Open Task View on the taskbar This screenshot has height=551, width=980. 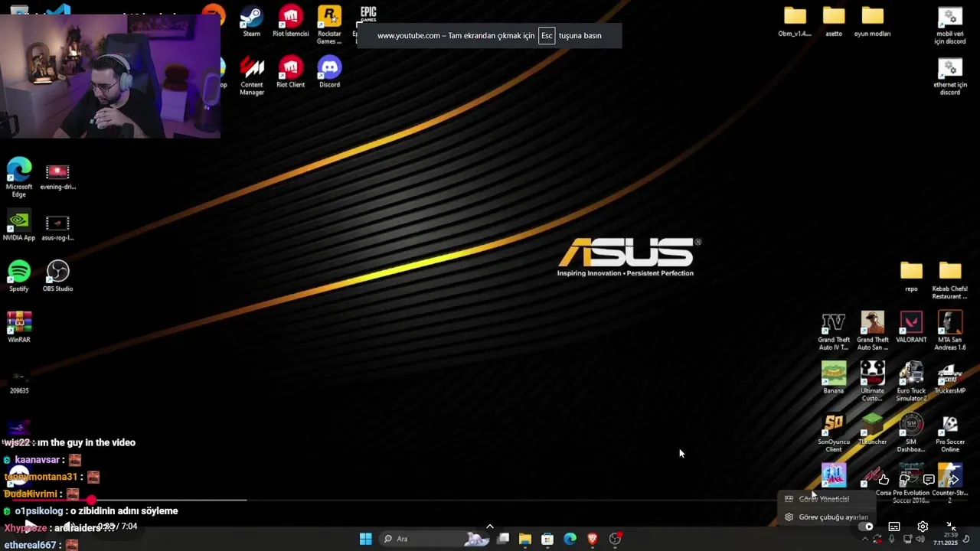pos(503,539)
